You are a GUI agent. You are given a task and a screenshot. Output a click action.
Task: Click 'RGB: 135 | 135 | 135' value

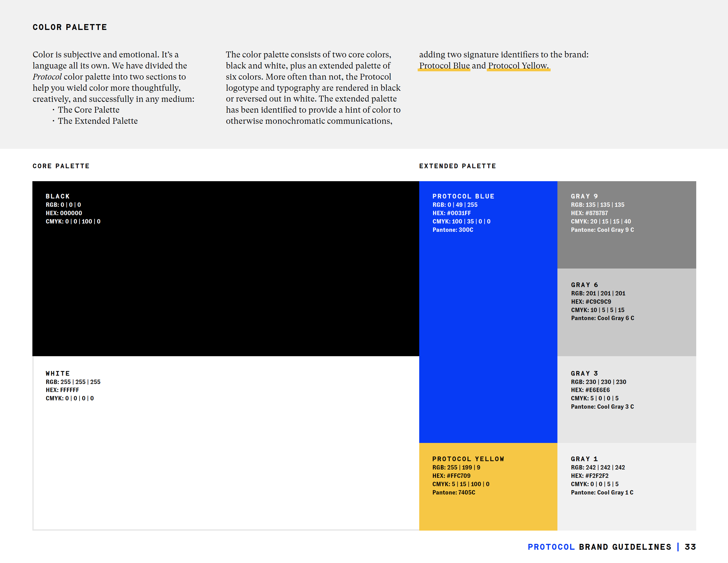coord(598,205)
